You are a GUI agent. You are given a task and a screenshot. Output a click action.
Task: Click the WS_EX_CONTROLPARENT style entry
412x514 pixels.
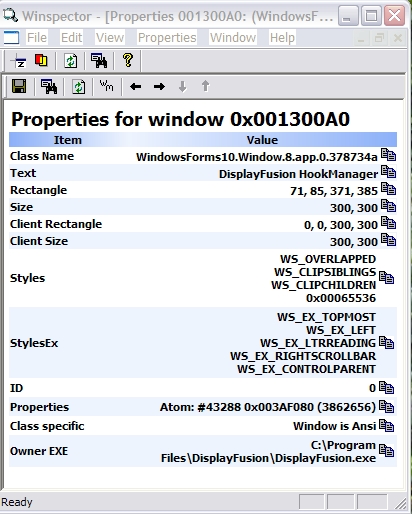tap(307, 369)
